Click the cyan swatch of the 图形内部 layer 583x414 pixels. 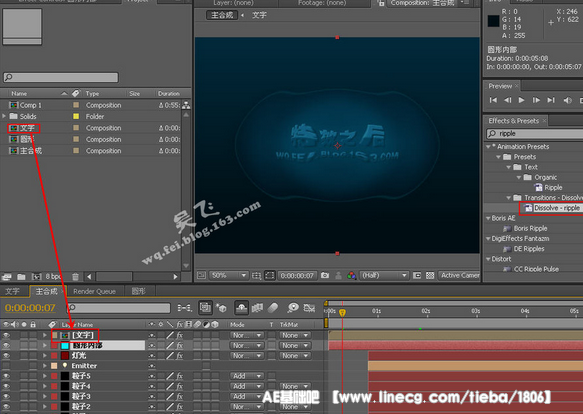coord(65,346)
